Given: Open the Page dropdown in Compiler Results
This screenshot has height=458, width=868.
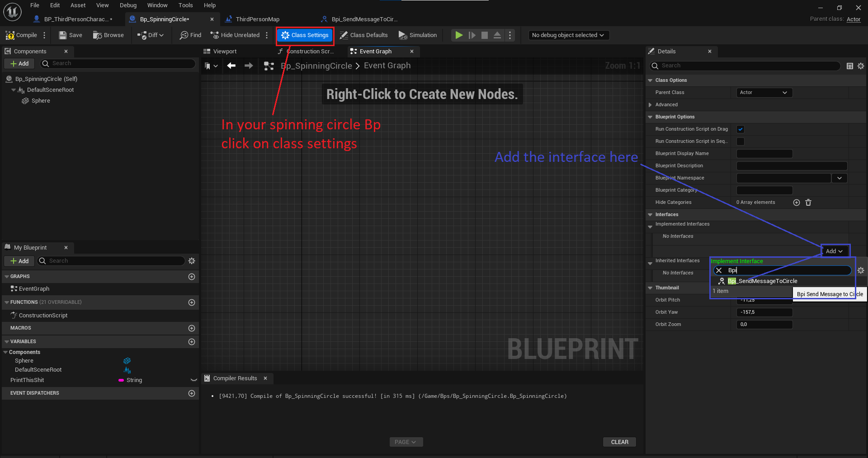Looking at the screenshot, I should pyautogui.click(x=406, y=442).
